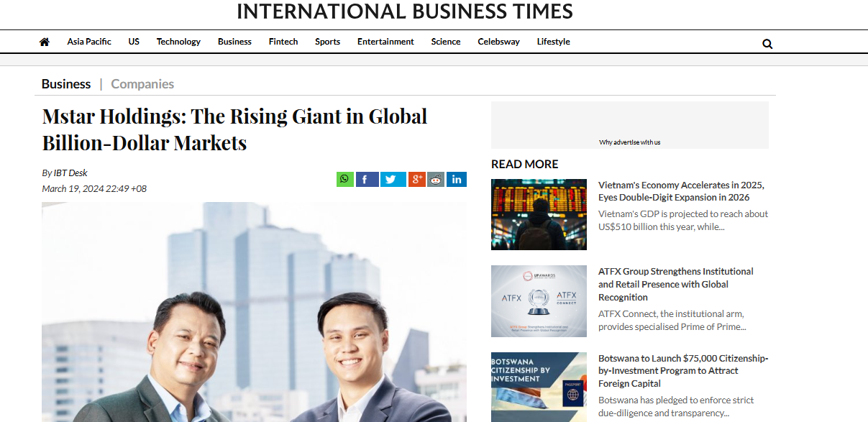
Task: Switch to the Technology section
Action: [x=178, y=42]
